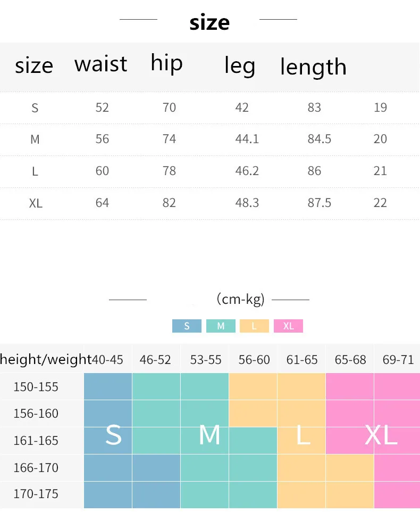Click the blue S legend swatch
The image size is (420, 521).
[187, 326]
